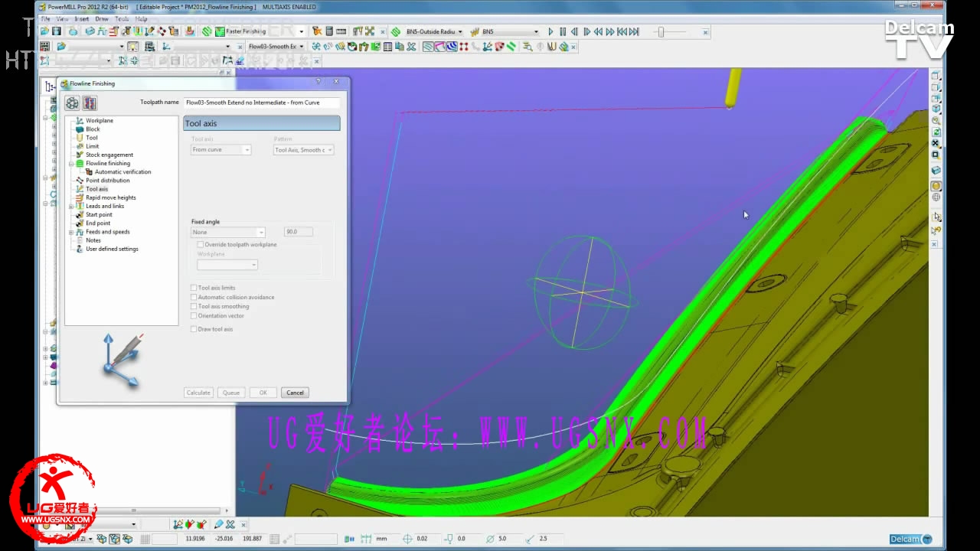The height and width of the screenshot is (551, 980).
Task: Click the second icon beside the dialog gear icon
Action: coord(90,103)
